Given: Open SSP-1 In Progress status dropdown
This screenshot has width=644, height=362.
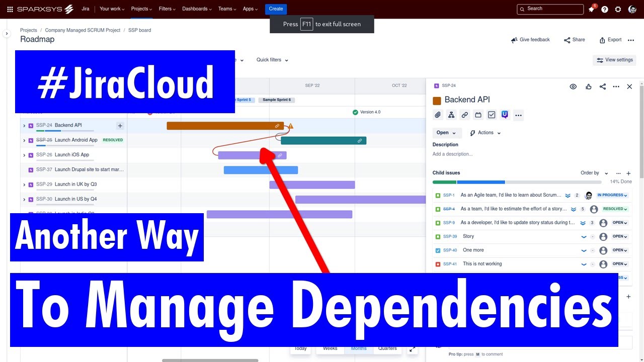Looking at the screenshot, I should 612,195.
